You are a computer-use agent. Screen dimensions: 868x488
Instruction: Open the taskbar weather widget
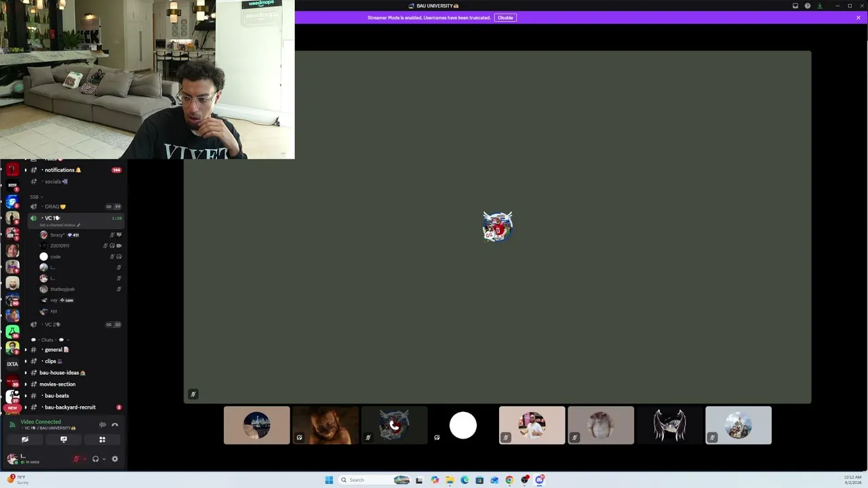click(18, 480)
